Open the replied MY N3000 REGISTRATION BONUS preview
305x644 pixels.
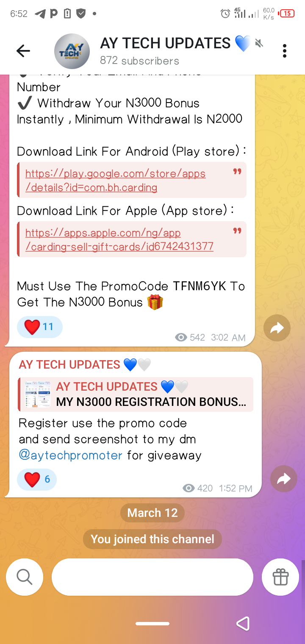[136, 394]
